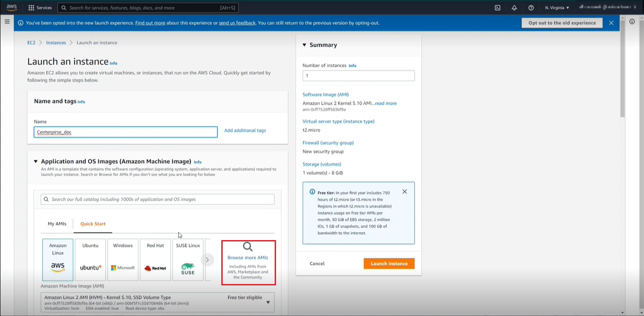Screen dimensions: 644x316
Task: Click the Launch instance button
Action: click(x=389, y=264)
